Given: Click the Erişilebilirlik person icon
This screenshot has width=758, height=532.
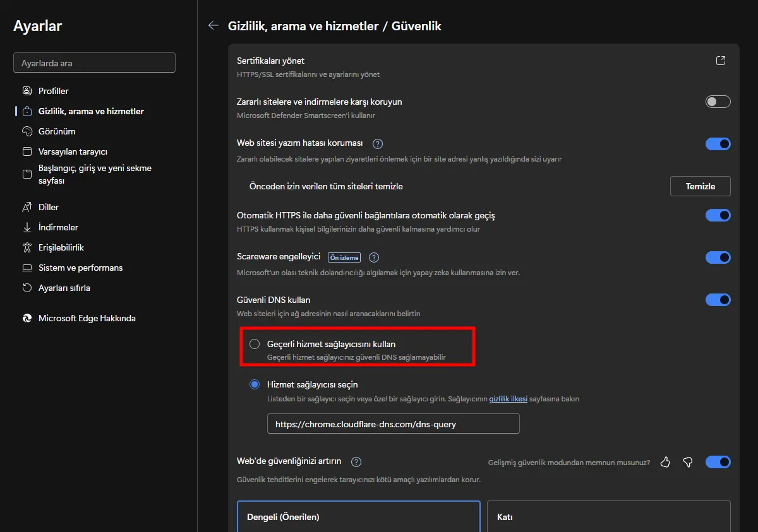Looking at the screenshot, I should [27, 247].
